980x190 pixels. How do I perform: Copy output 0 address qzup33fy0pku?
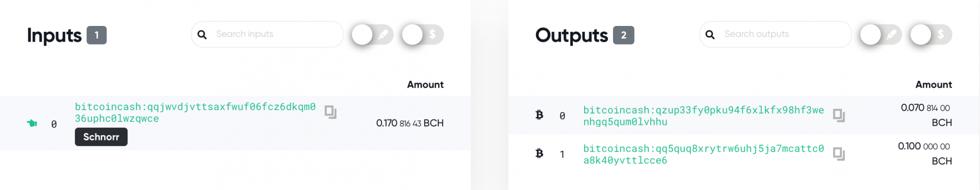(839, 116)
